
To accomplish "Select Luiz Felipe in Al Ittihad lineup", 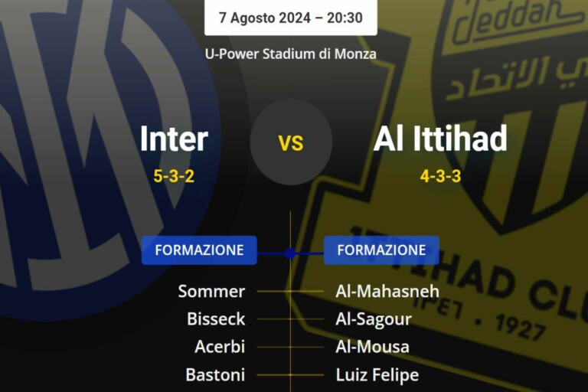I will [377, 374].
